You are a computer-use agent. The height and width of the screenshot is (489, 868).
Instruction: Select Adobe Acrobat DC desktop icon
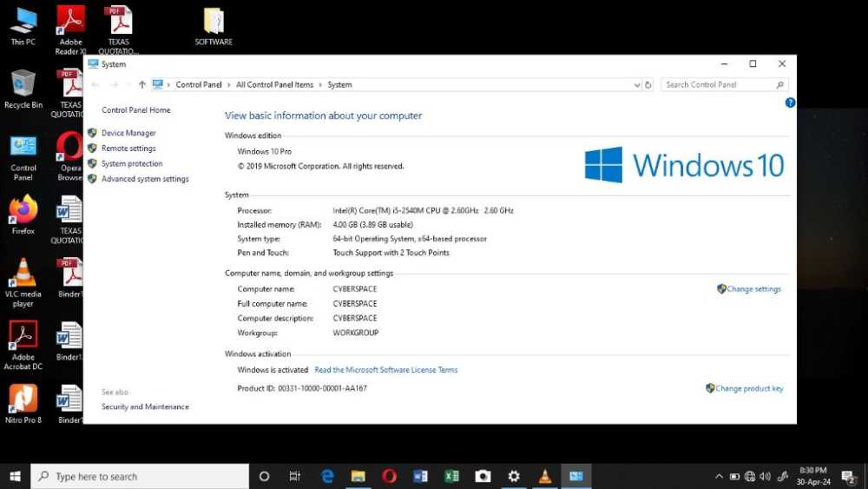click(x=23, y=346)
